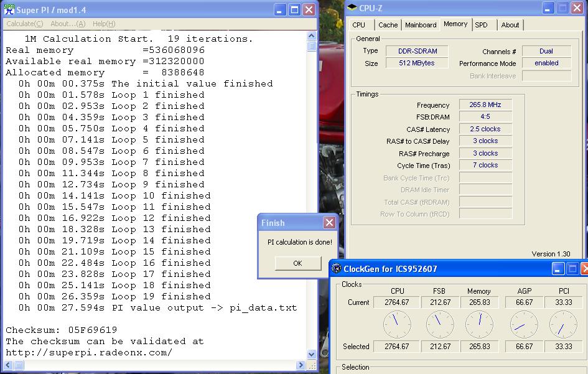This screenshot has height=374, width=588.
Task: Click the memory Type field DDR-SDRAM
Action: 418,51
